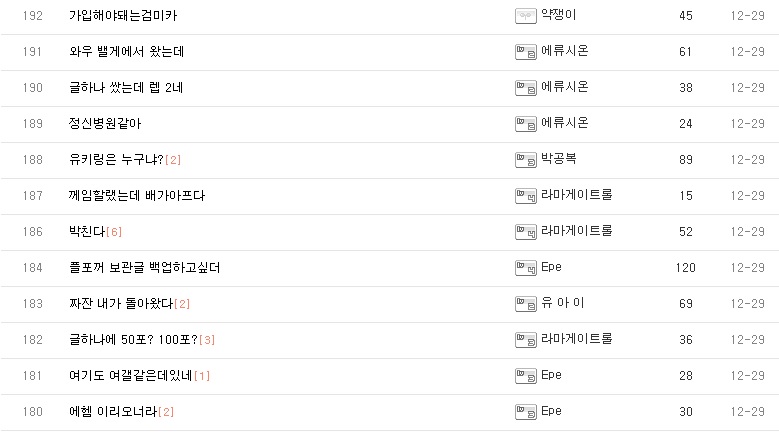
Task: Open the post 플포꺼 보관글 백업하고싶더
Action: pyautogui.click(x=144, y=268)
